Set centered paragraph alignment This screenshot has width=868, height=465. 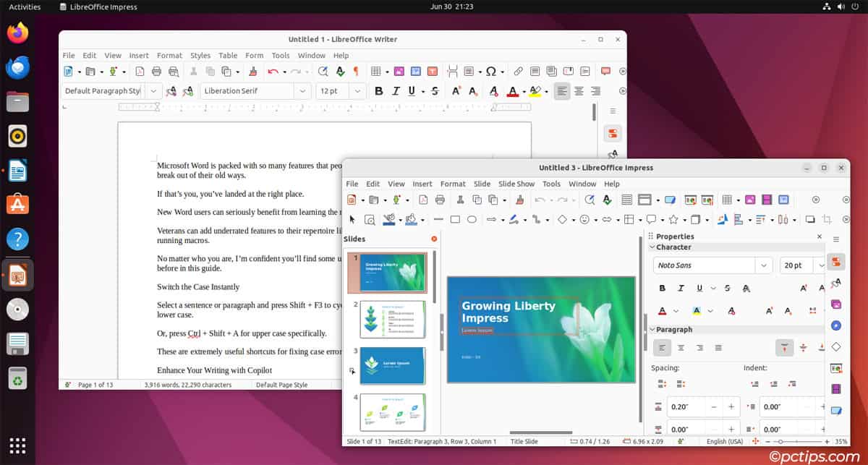pyautogui.click(x=679, y=347)
